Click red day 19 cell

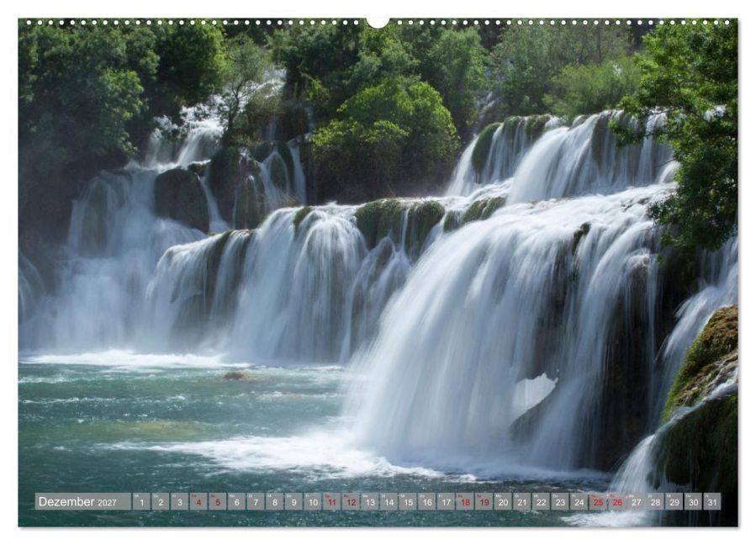pyautogui.click(x=484, y=501)
